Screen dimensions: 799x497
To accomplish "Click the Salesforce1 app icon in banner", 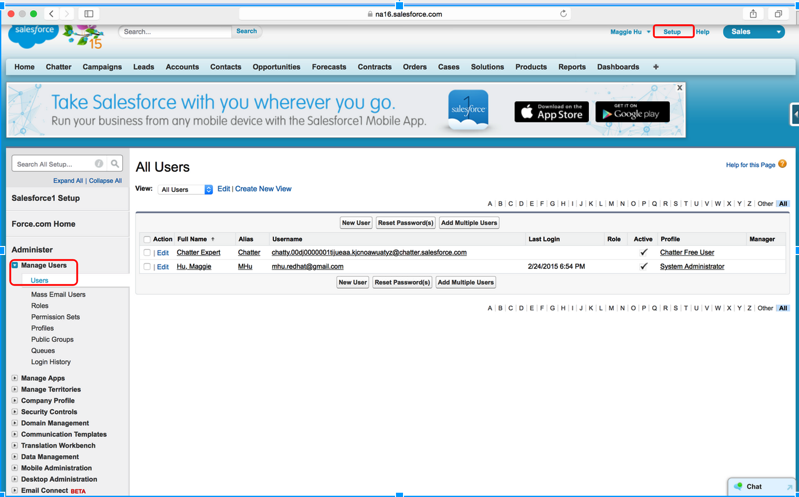I will 468,110.
